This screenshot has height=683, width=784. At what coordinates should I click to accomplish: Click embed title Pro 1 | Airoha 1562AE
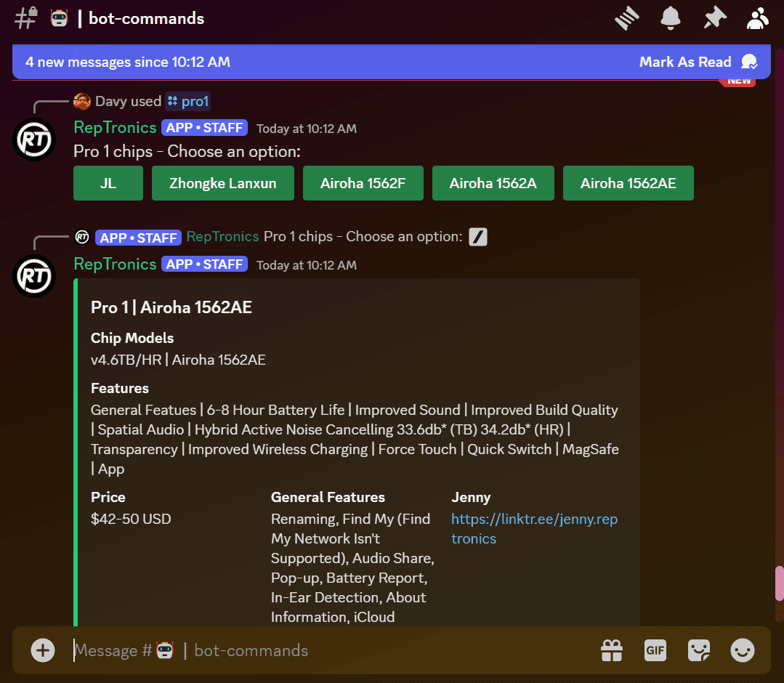[171, 307]
